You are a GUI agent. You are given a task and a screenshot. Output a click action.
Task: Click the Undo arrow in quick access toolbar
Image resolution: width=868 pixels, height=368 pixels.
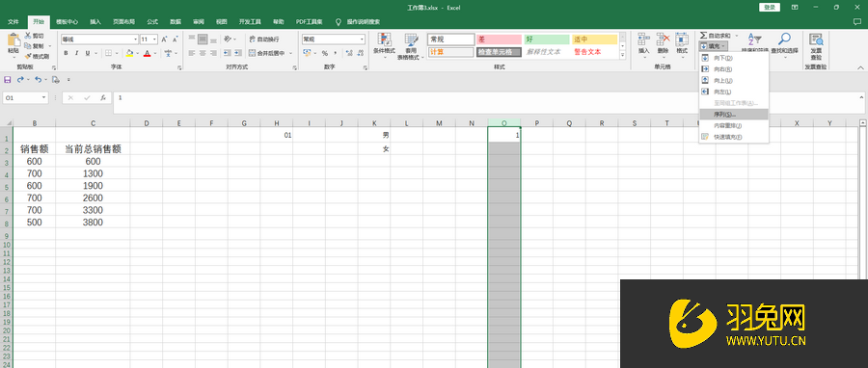coord(38,80)
